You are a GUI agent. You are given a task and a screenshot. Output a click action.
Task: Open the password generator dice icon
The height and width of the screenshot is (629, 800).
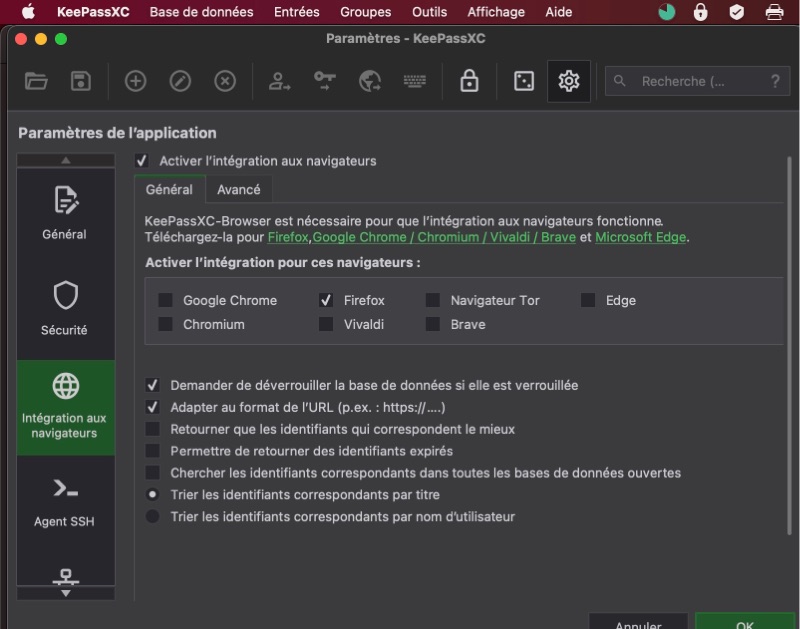click(524, 82)
